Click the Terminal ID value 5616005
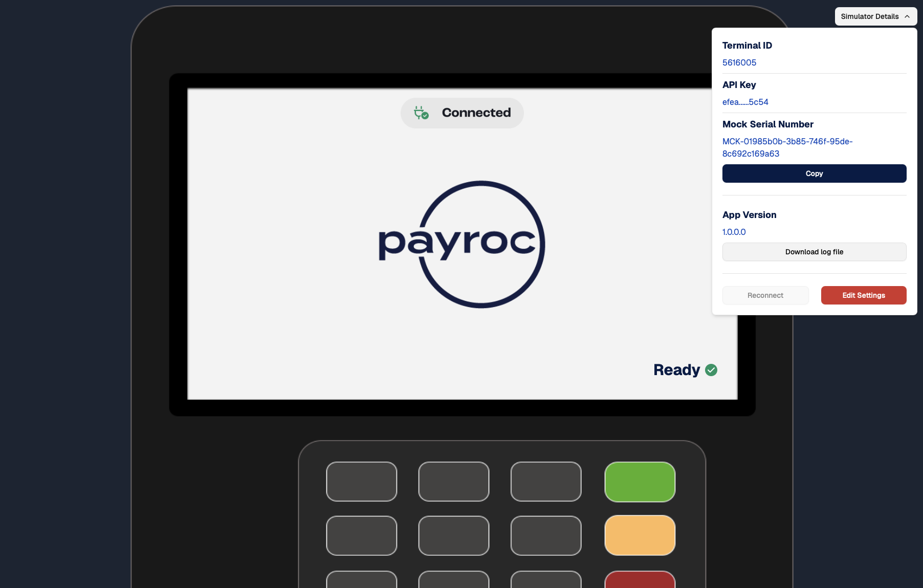The height and width of the screenshot is (588, 923). 739,62
